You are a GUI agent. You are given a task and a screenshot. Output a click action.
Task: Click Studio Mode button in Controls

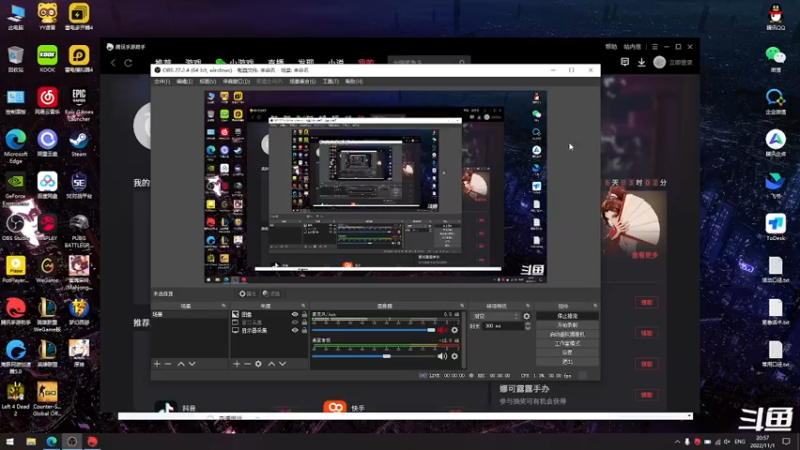click(567, 343)
